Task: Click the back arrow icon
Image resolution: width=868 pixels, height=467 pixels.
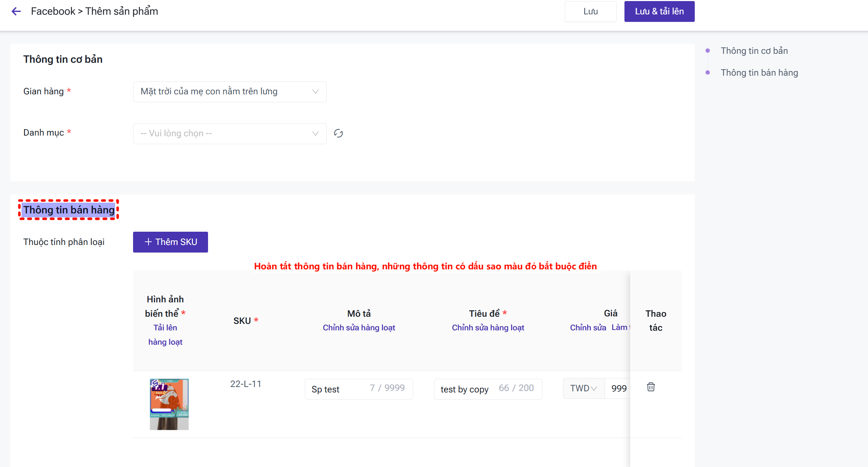Action: (16, 11)
